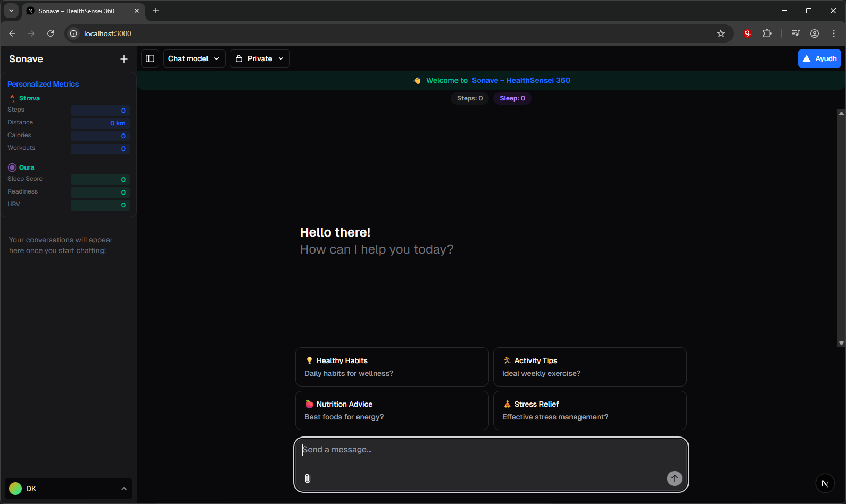This screenshot has width=846, height=504.
Task: Select the Sonave – HealthSensei 360 tab
Action: (x=84, y=11)
